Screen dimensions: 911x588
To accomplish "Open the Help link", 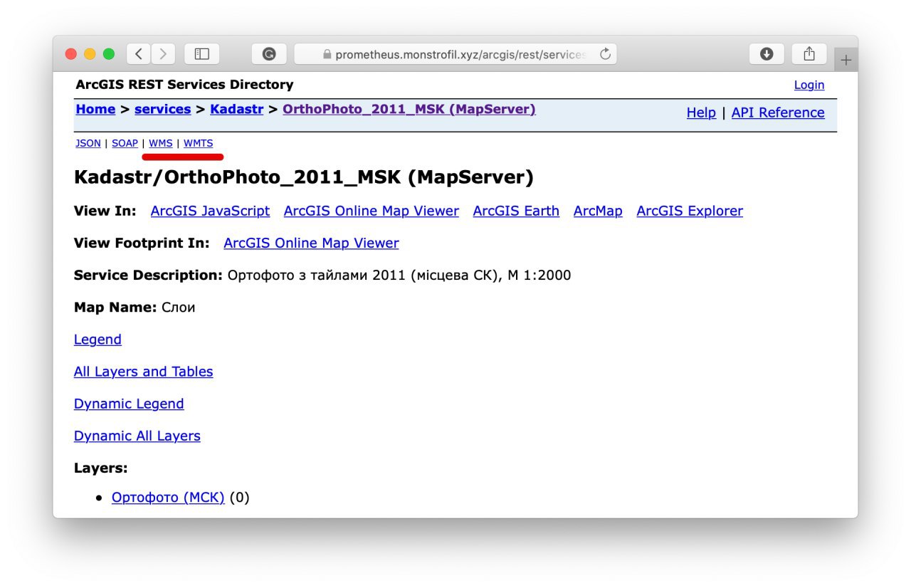I will coord(701,112).
